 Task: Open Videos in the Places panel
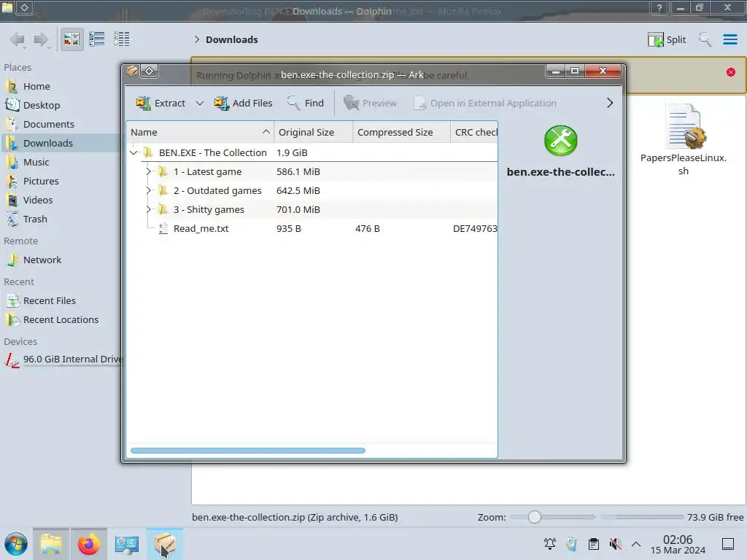(61, 201)
